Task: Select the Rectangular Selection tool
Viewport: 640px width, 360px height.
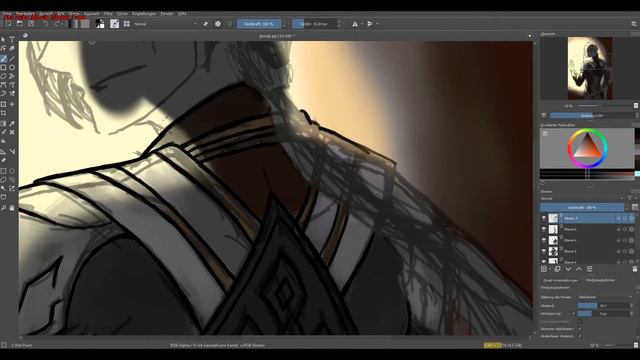Action: (x=3, y=171)
